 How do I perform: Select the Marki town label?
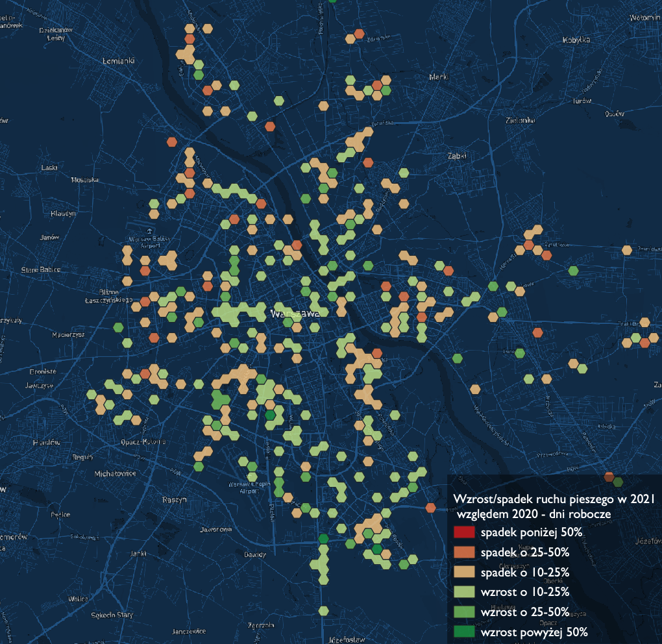pos(439,78)
